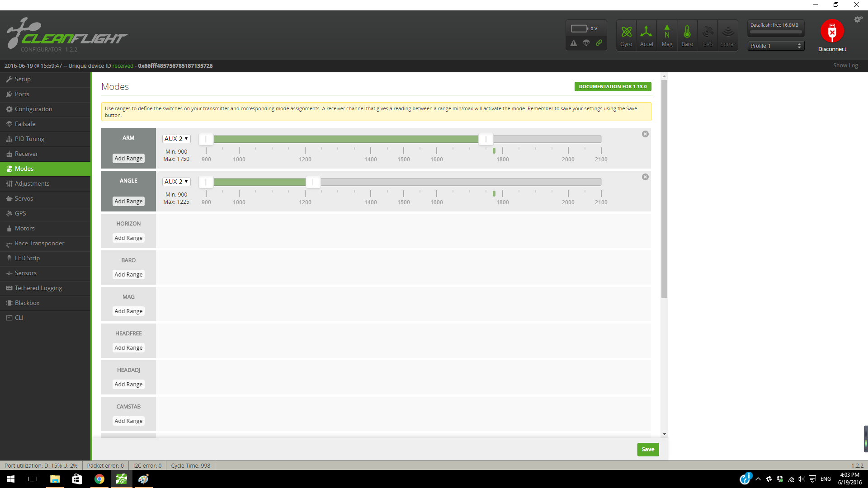Image resolution: width=868 pixels, height=488 pixels.
Task: Open the Adjustments tab
Action: [x=45, y=183]
